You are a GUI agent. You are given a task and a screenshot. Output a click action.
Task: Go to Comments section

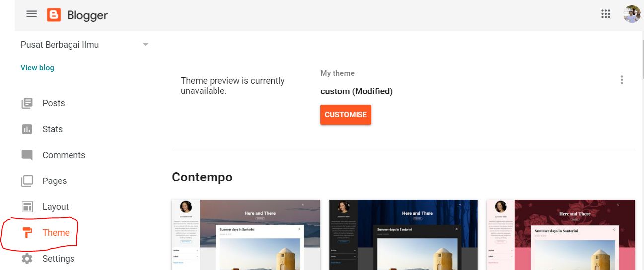[64, 155]
